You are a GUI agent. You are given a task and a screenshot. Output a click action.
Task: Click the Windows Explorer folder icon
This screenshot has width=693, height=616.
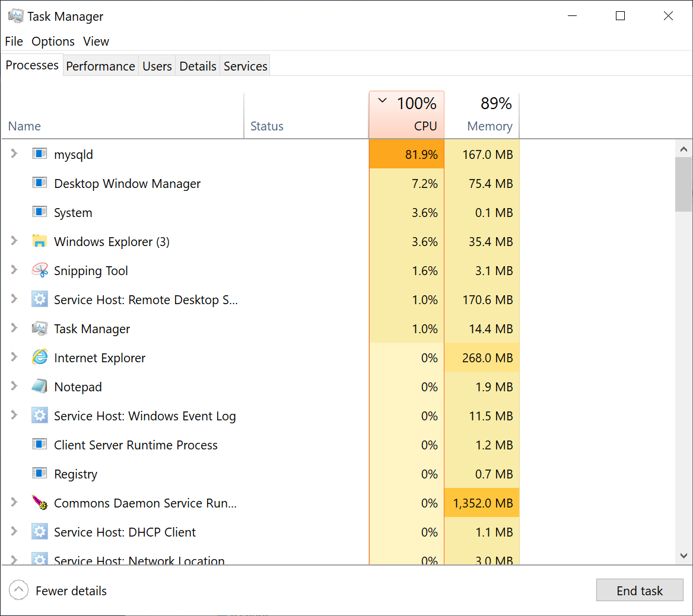click(x=39, y=241)
